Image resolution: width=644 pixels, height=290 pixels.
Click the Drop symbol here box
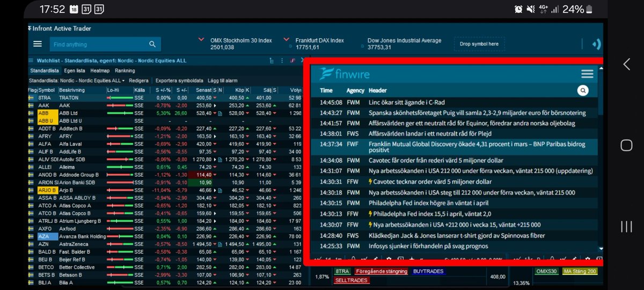tap(479, 44)
